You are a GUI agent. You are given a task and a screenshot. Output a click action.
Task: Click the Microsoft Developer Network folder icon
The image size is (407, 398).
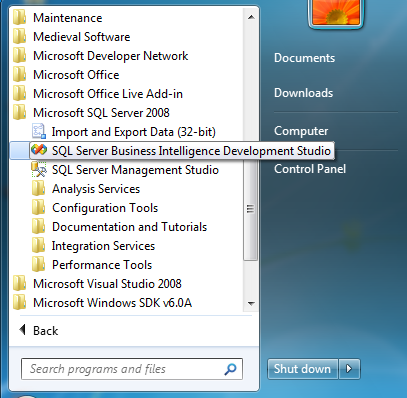coord(19,56)
